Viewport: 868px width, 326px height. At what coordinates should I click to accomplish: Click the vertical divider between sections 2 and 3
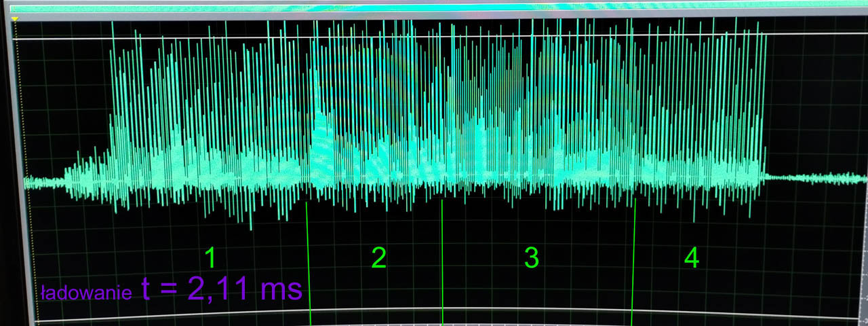tap(442, 258)
